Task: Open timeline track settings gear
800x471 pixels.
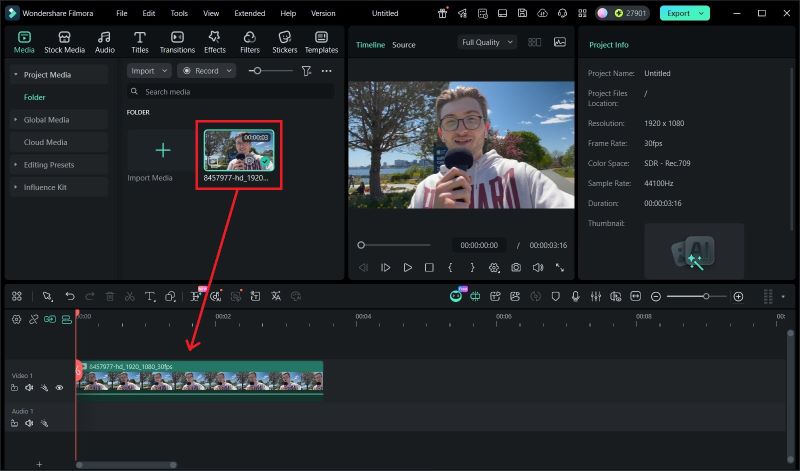Action: (16, 319)
